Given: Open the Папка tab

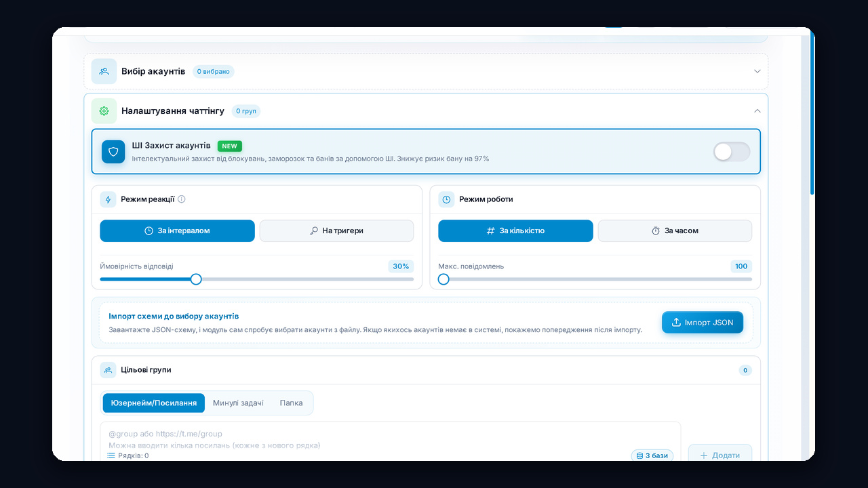Looking at the screenshot, I should click(291, 403).
